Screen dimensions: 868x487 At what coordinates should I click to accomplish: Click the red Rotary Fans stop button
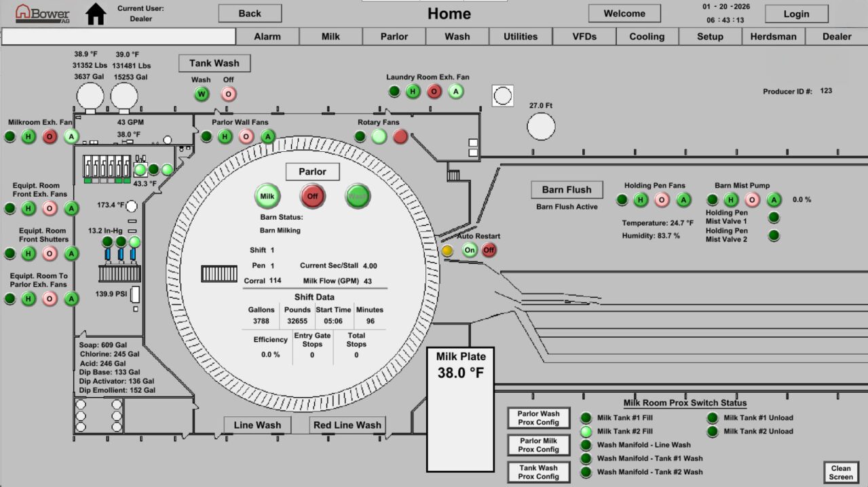click(x=400, y=136)
